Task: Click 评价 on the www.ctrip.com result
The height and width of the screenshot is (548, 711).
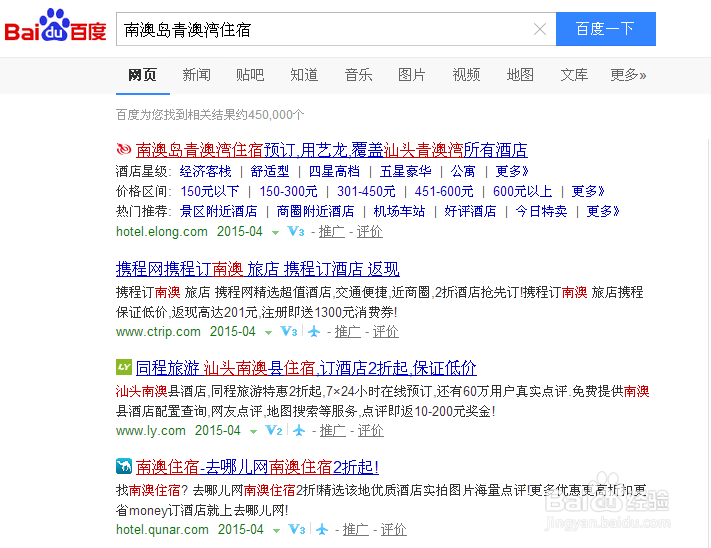Action: 386,332
